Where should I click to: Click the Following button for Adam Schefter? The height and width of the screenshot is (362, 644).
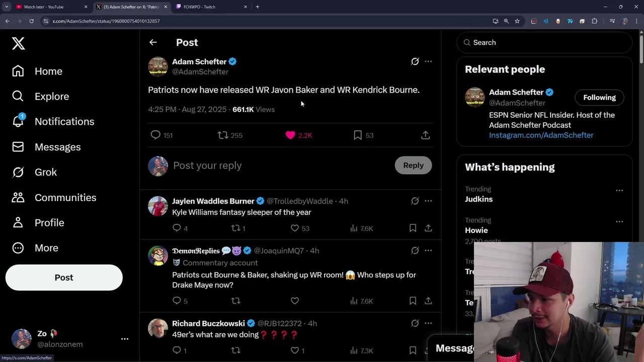click(x=599, y=98)
